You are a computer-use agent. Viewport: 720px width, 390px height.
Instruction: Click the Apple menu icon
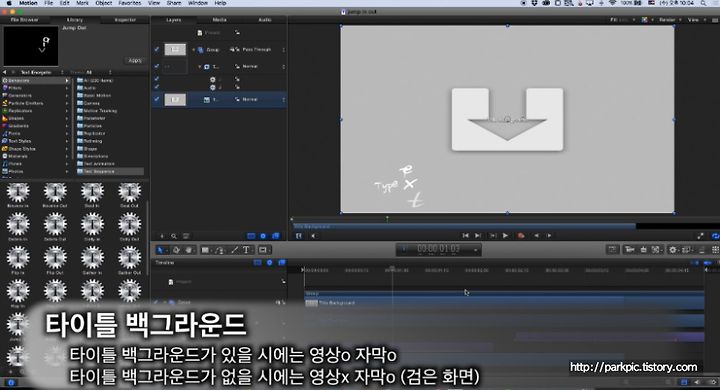click(9, 3)
